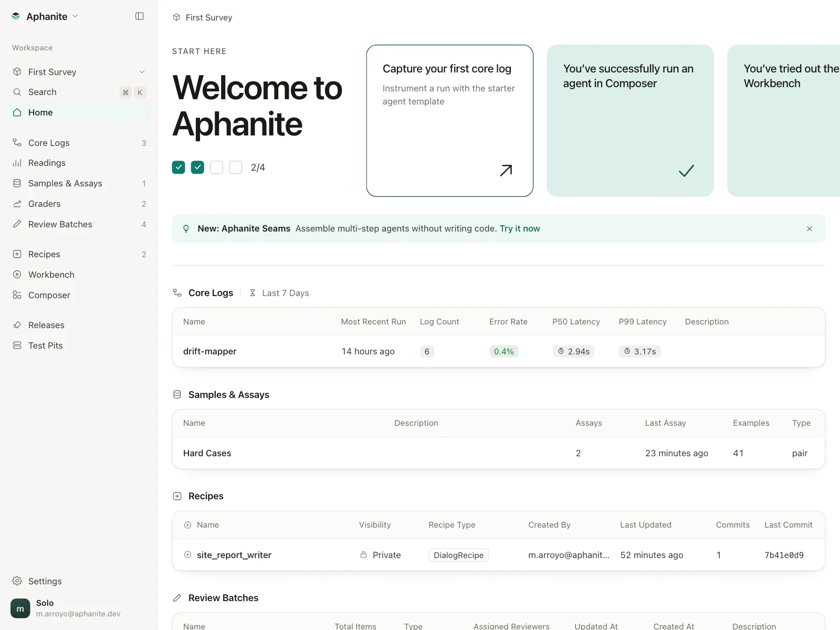Click the log count badge showing 6
The image size is (840, 630).
[427, 351]
